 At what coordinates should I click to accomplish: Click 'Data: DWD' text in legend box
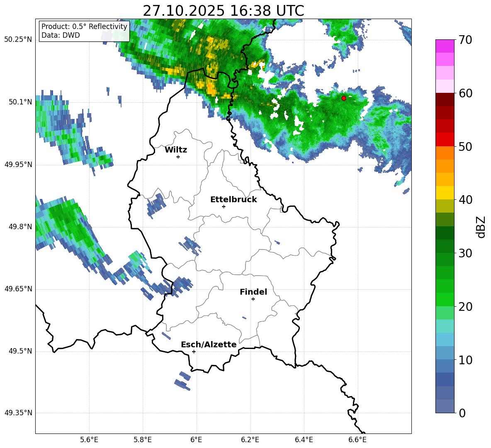61,35
